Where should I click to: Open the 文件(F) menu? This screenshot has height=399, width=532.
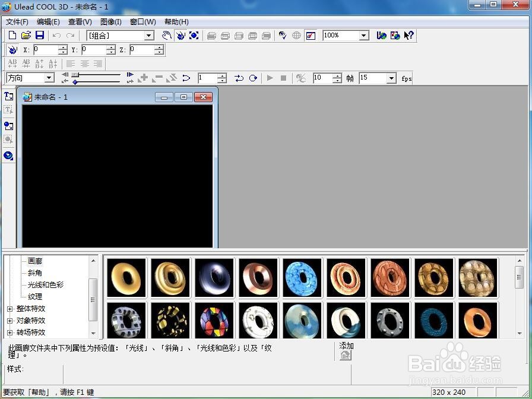click(17, 22)
